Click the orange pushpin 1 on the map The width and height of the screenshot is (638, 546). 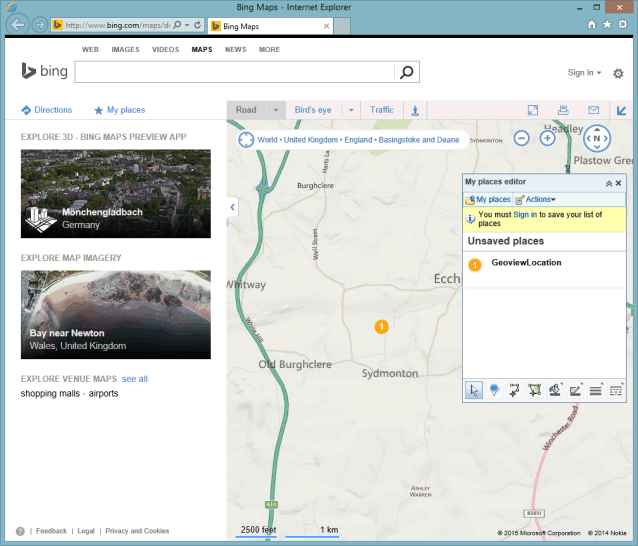(x=381, y=326)
